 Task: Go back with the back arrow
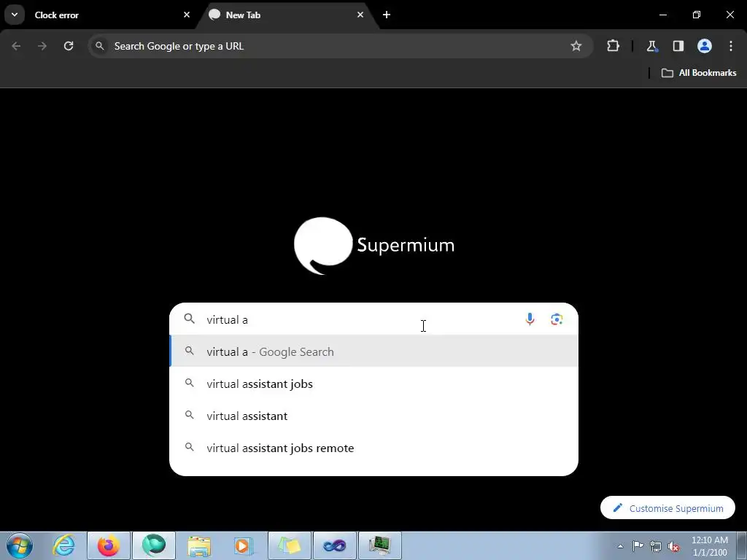pos(16,46)
